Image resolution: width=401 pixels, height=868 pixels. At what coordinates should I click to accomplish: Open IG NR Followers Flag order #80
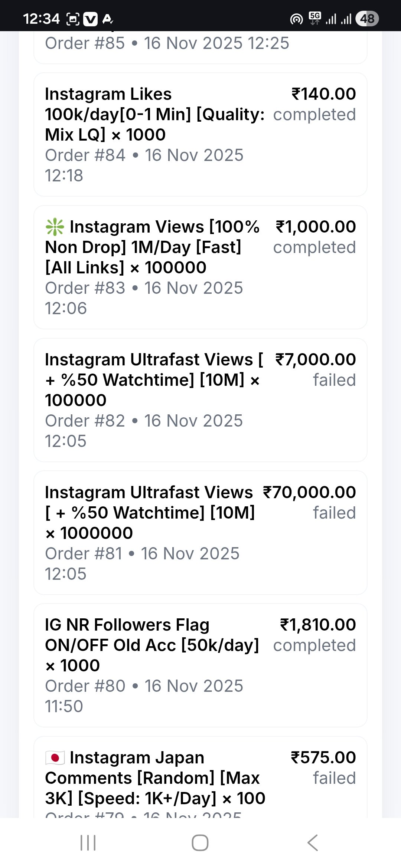200,665
